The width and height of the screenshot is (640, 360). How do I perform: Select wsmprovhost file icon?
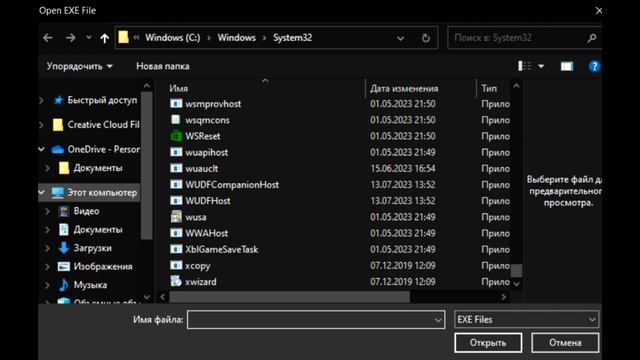176,104
